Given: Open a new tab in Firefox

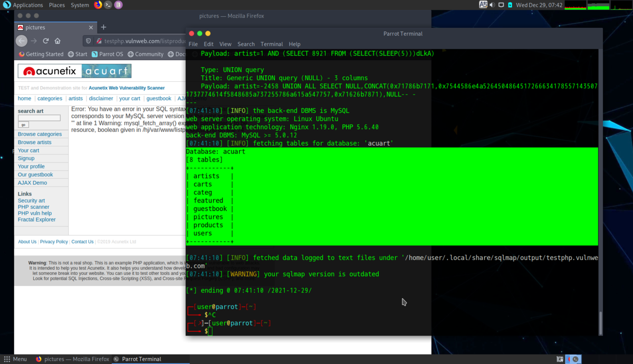Looking at the screenshot, I should pyautogui.click(x=103, y=27).
